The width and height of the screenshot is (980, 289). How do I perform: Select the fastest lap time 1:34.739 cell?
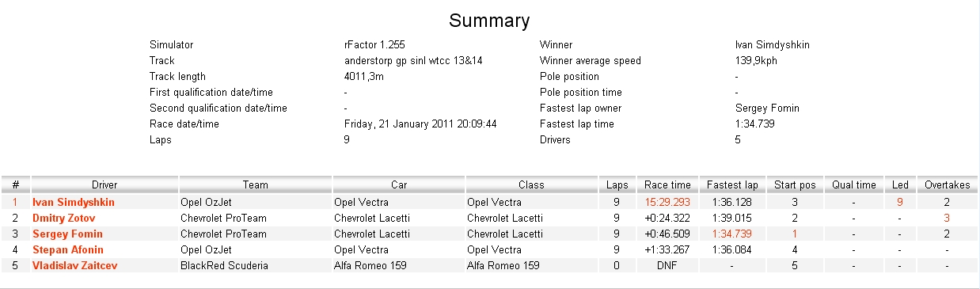(732, 234)
